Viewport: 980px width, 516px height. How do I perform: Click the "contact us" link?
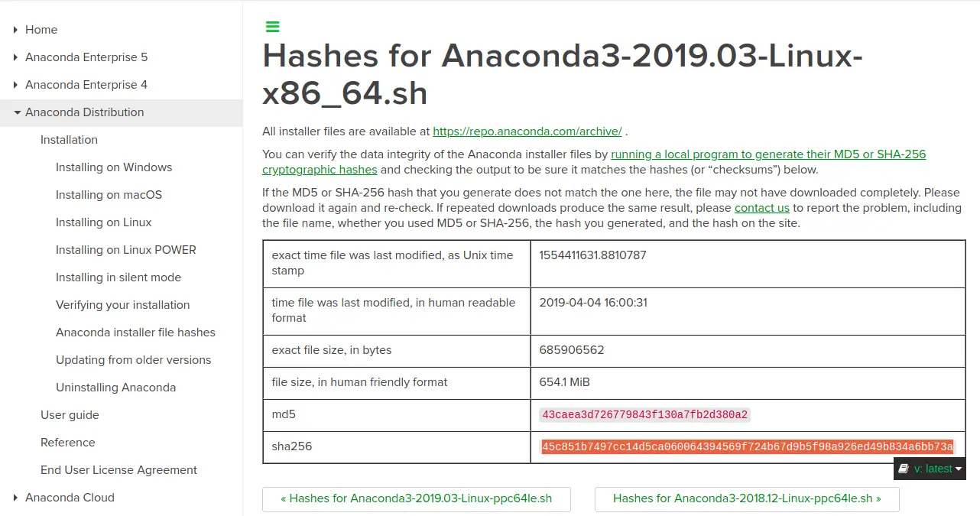pyautogui.click(x=761, y=207)
